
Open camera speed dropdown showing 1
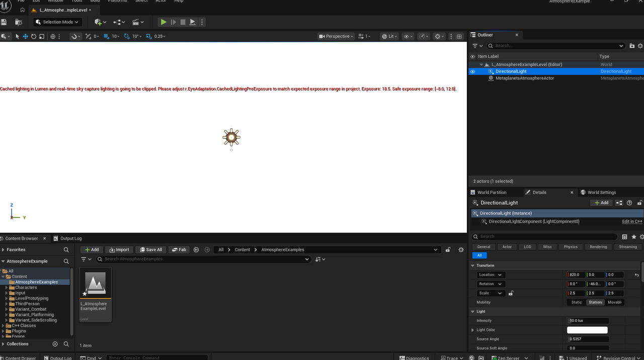364,36
